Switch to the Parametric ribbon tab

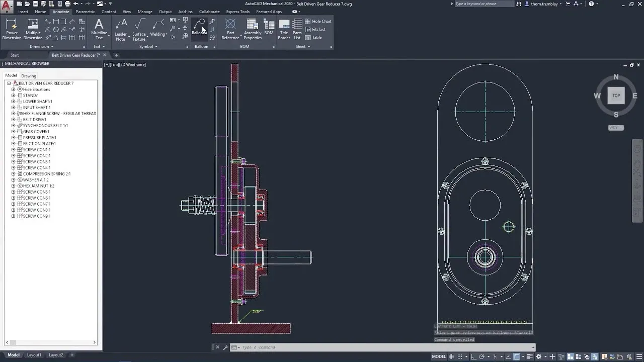(x=85, y=12)
